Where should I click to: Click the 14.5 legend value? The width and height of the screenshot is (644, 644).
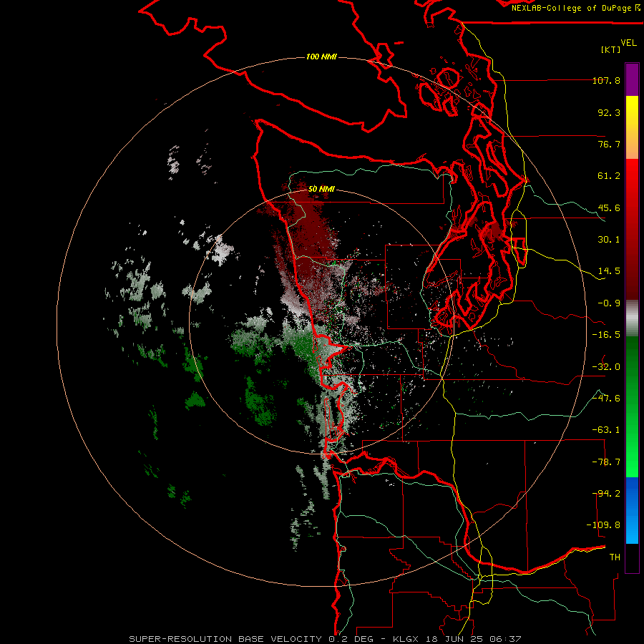coord(609,271)
